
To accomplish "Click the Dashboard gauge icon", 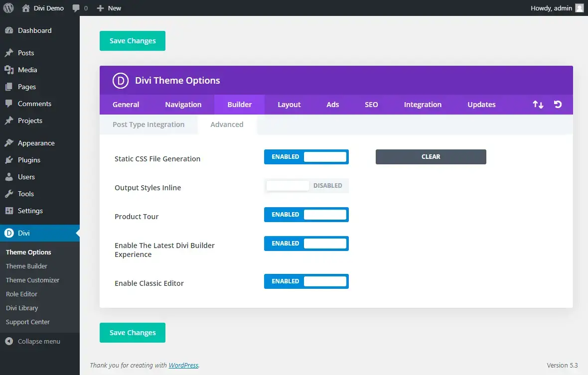I will coord(9,30).
